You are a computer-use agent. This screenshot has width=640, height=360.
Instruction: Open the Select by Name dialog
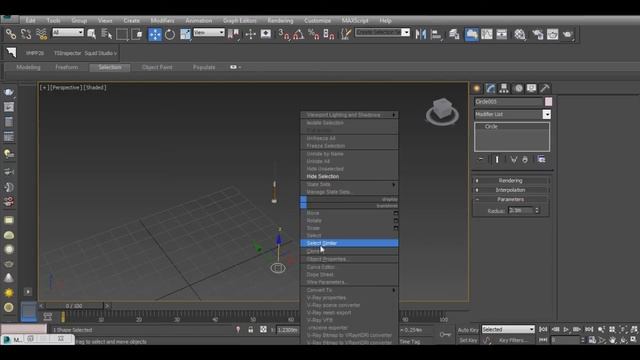[107, 34]
